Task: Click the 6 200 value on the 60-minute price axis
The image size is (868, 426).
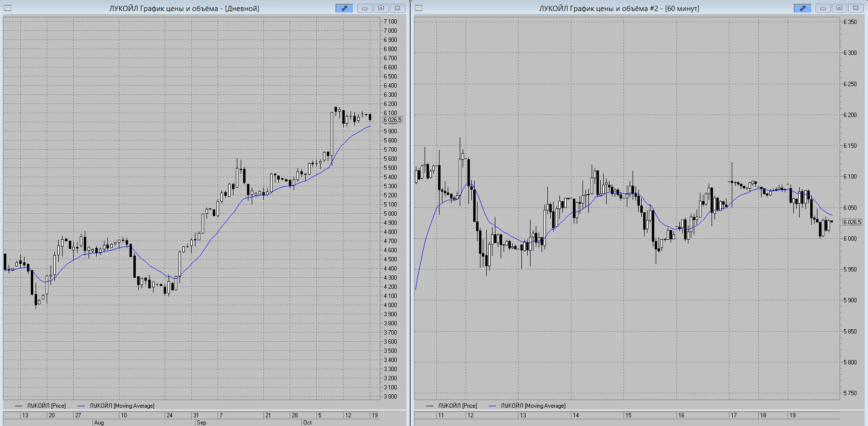Action: pos(850,115)
